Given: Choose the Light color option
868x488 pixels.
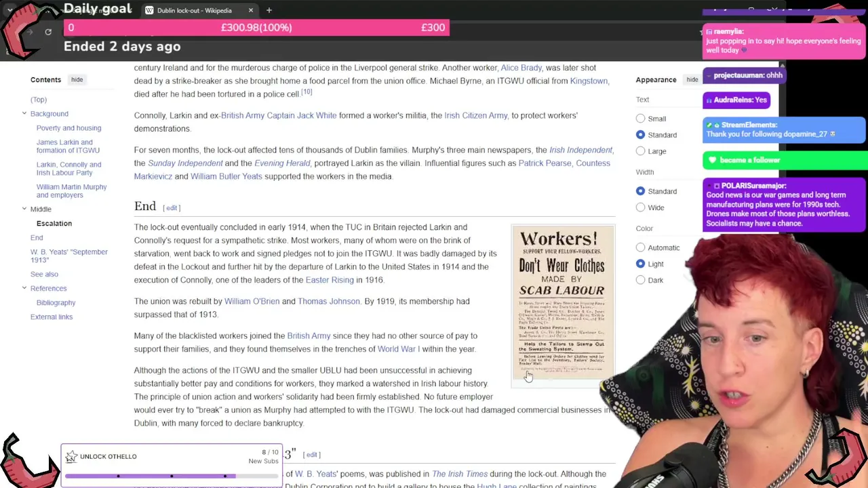Looking at the screenshot, I should click(x=640, y=264).
